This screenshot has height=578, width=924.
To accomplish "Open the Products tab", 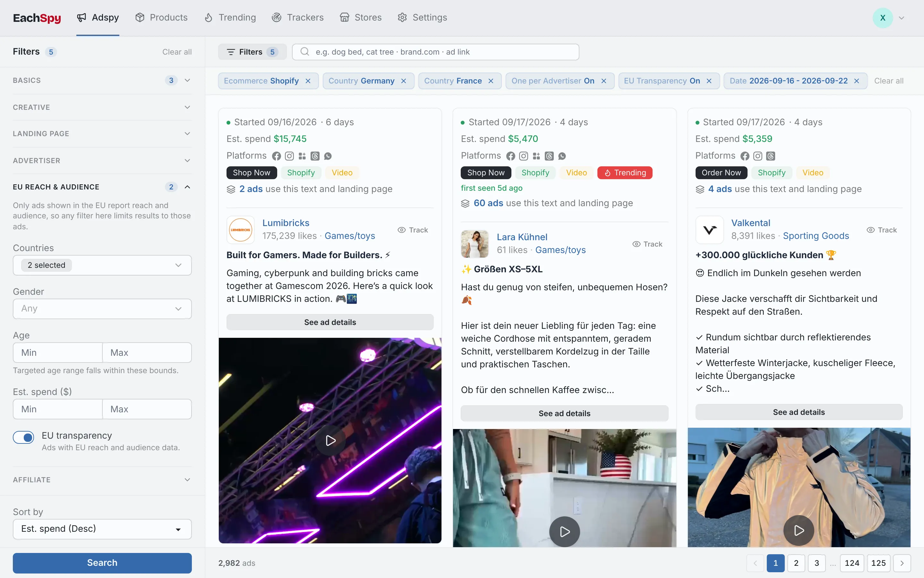I will pos(161,18).
